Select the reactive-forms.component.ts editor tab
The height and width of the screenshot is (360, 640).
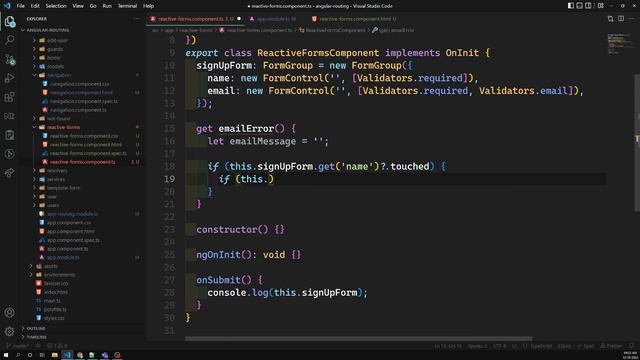pyautogui.click(x=195, y=19)
